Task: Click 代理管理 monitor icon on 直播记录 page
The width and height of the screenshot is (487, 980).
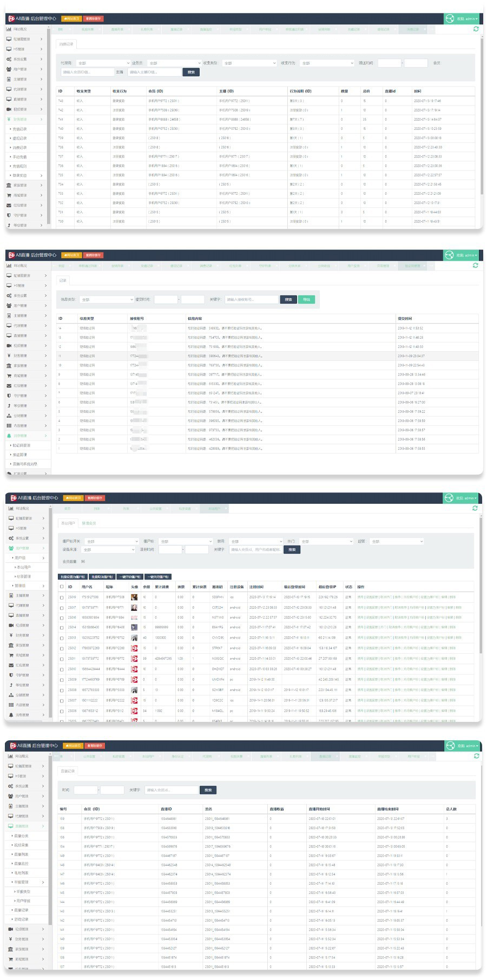Action: pyautogui.click(x=11, y=816)
